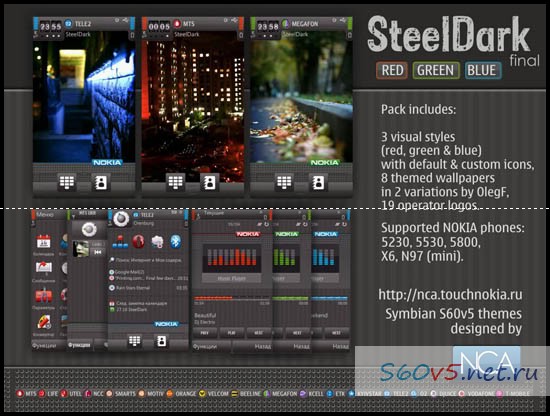
Task: Hit NEXT in the blue music player
Action: [336, 333]
